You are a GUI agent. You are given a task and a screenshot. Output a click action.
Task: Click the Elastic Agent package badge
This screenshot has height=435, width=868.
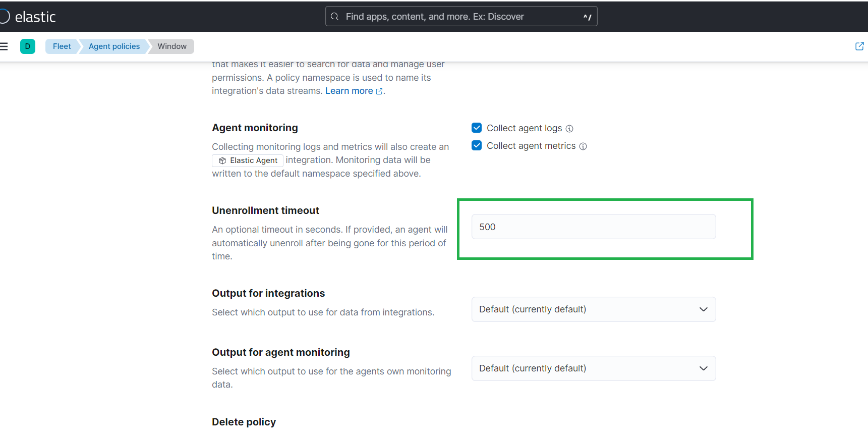pyautogui.click(x=248, y=160)
